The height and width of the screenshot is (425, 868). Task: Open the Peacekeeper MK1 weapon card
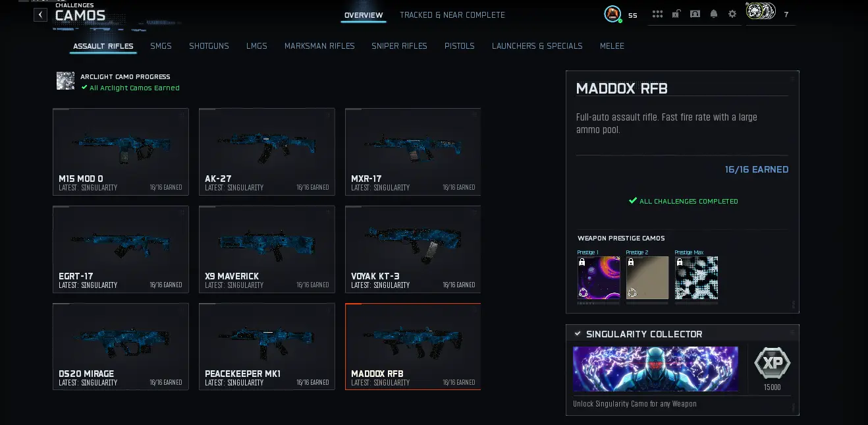tap(267, 347)
